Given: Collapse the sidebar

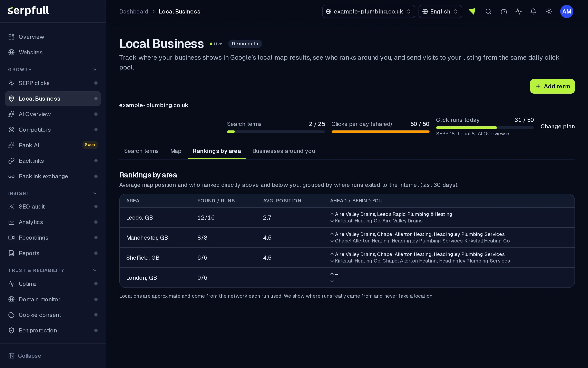Looking at the screenshot, I should [x=25, y=356].
